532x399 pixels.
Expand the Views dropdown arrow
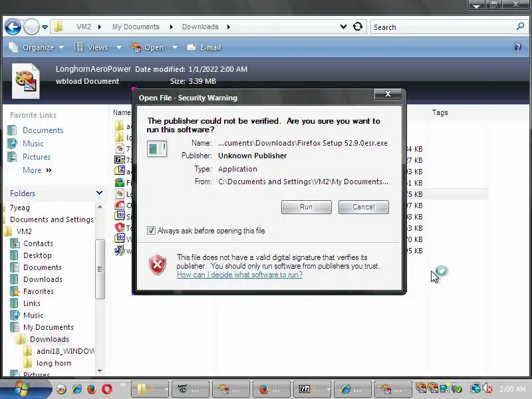[119, 47]
